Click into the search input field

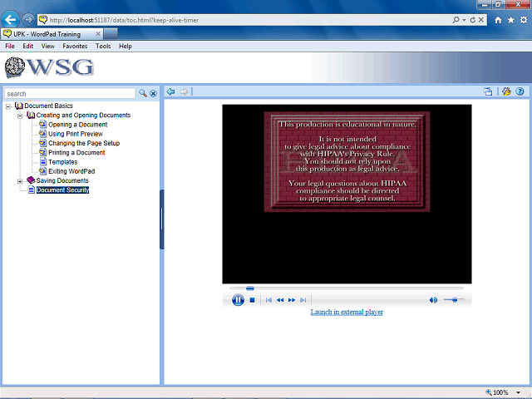(x=70, y=94)
